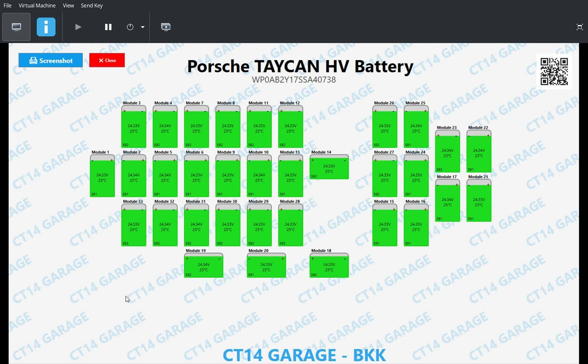588x364 pixels.
Task: Select the Module 28 battery block
Action: point(291,225)
